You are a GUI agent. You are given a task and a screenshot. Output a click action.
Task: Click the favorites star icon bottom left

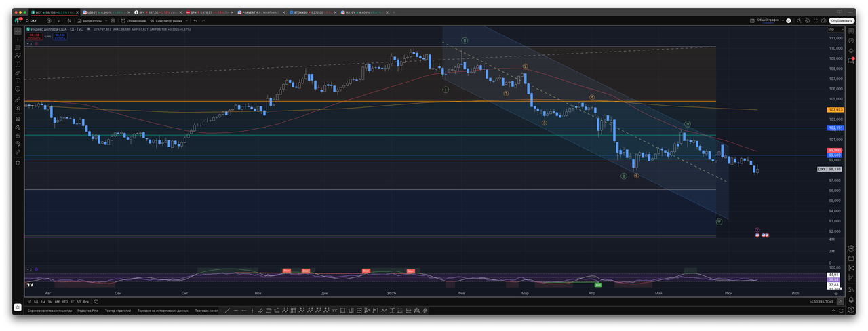(18, 307)
